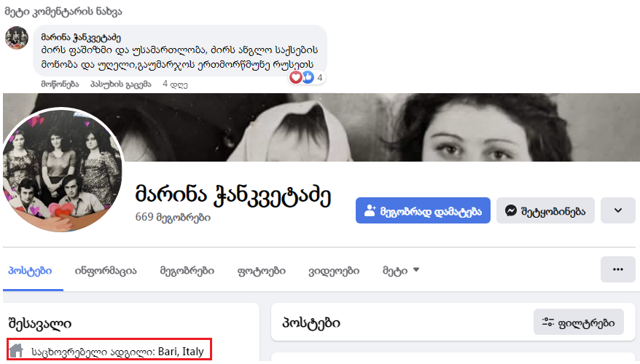Click შესავალი intro heading
The height and width of the screenshot is (364, 640).
pos(40,324)
